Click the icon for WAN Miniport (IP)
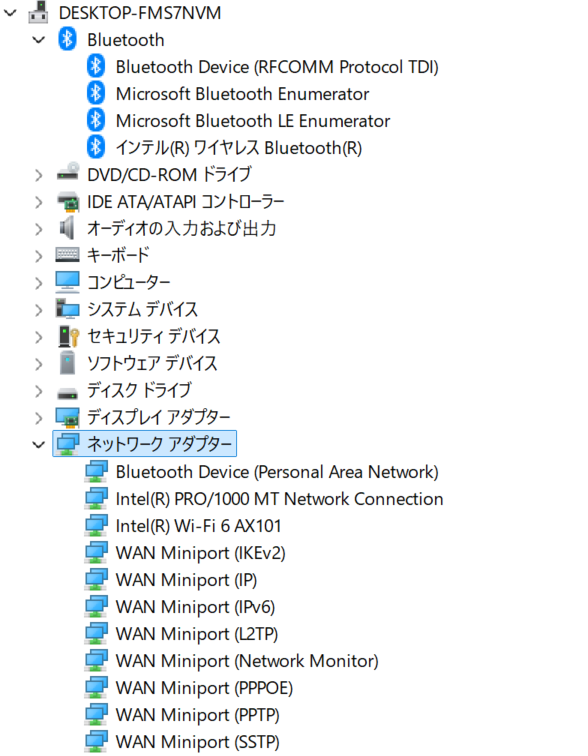 coord(96,580)
